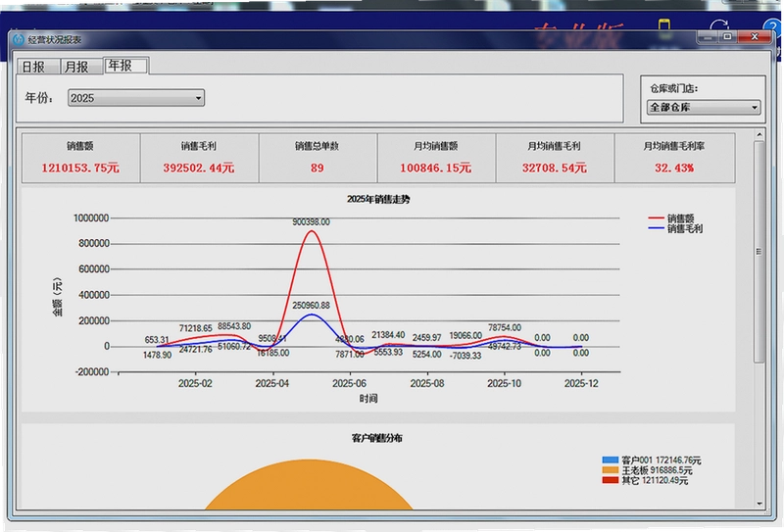
Task: Click the yellow phone icon in header
Action: [x=664, y=25]
